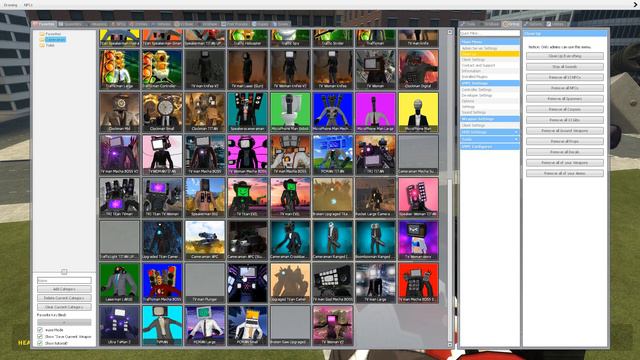Image resolution: width=640 pixels, height=360 pixels.
Task: Expand the NPC Settings collapsible header
Action: [490, 132]
